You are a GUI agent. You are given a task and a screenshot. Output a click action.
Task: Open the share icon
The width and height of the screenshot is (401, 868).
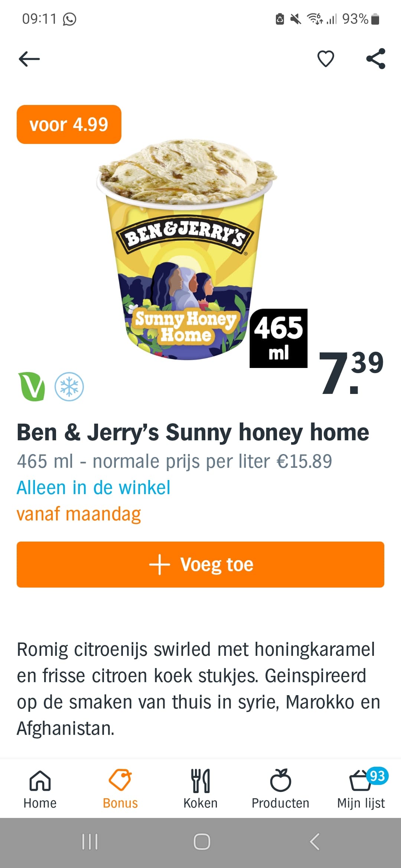[376, 59]
